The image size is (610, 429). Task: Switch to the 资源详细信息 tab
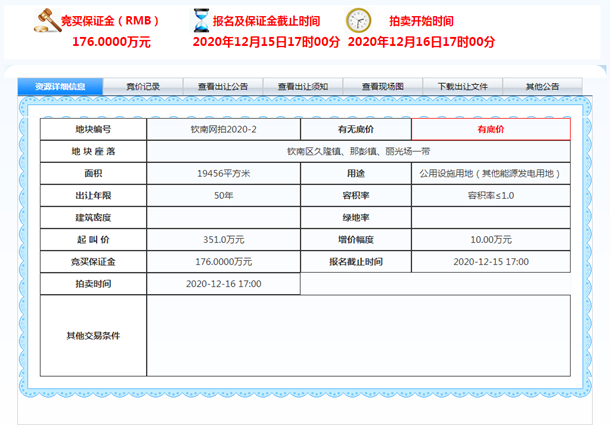(x=60, y=86)
